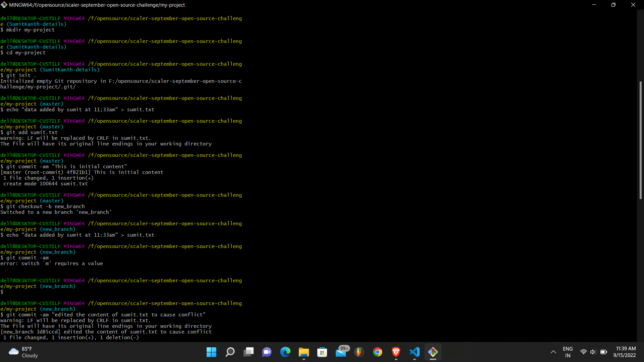Switch input language from ENG IN indicator
This screenshot has width=644, height=362.
[x=568, y=352]
